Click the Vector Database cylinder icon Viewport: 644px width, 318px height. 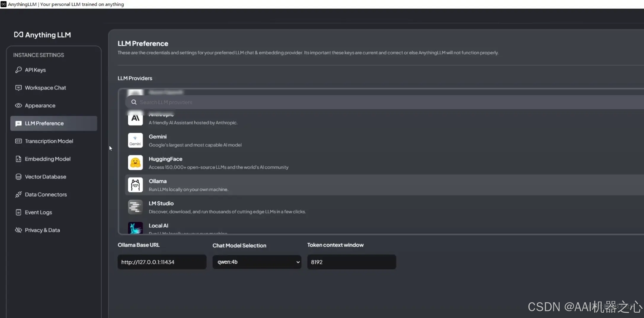tap(18, 177)
